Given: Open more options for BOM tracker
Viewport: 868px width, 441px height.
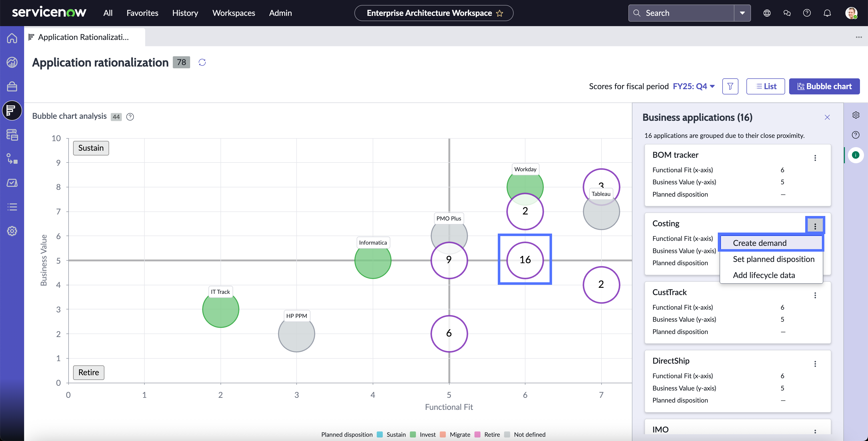Looking at the screenshot, I should tap(815, 158).
